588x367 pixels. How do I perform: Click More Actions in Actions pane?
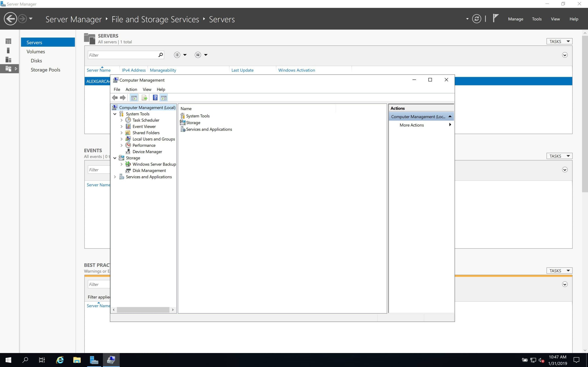point(412,125)
